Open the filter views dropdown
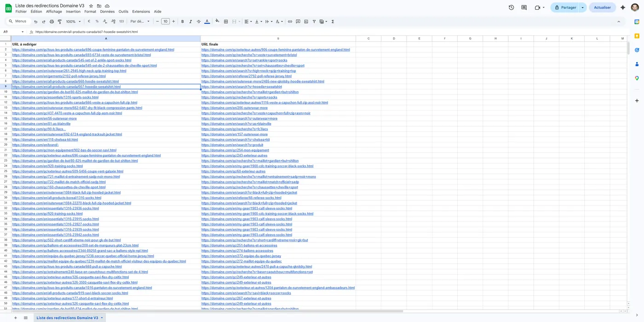 point(323,22)
